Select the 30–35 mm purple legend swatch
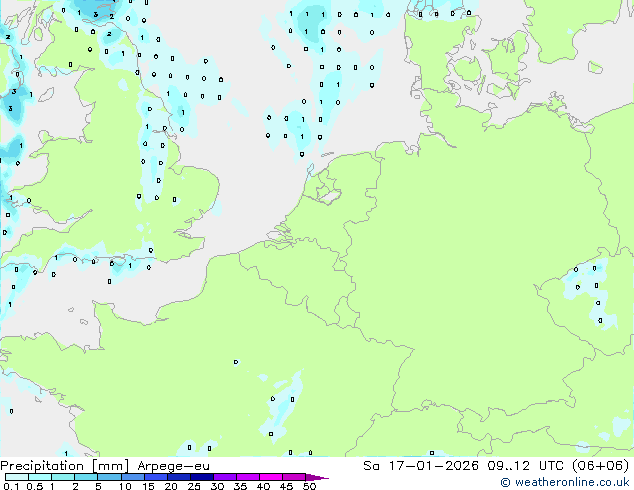This screenshot has height=490, width=634. coord(225,477)
